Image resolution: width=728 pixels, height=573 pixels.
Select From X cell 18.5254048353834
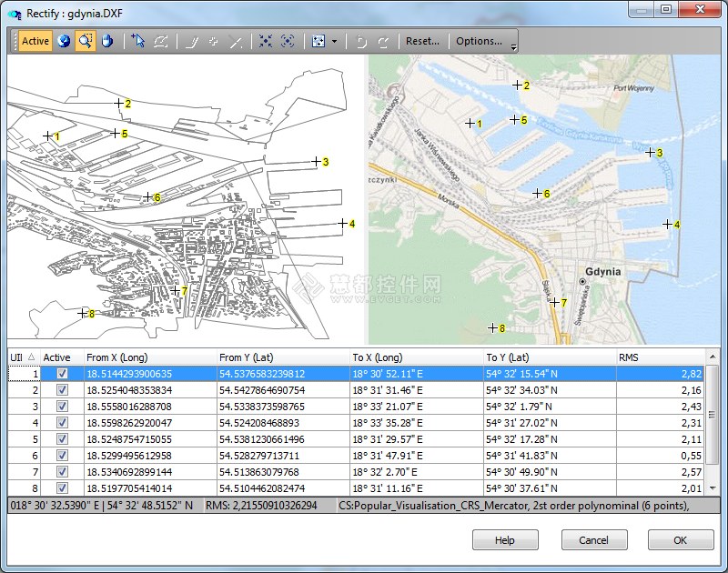pyautogui.click(x=150, y=390)
